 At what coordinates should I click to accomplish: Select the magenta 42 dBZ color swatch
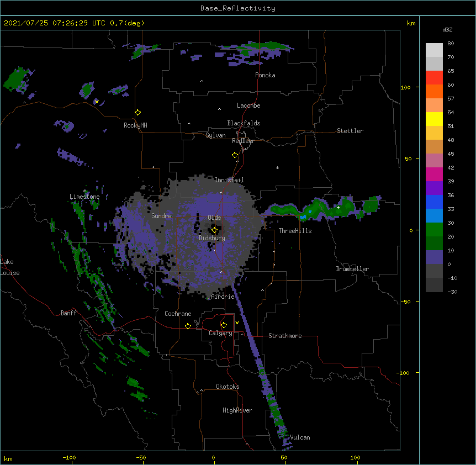pyautogui.click(x=434, y=174)
